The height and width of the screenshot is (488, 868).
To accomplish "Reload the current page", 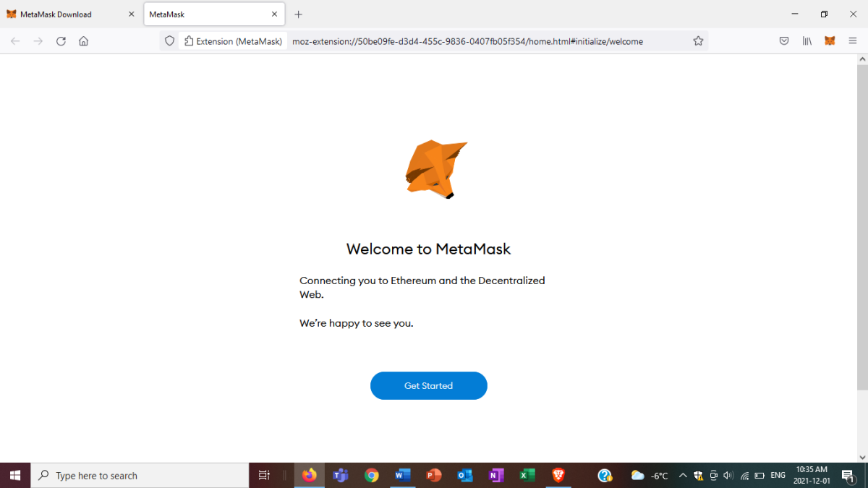I will (61, 41).
